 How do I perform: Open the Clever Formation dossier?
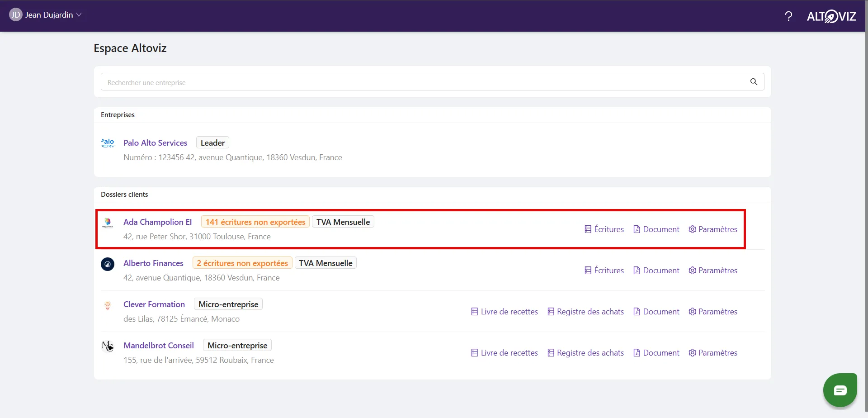(154, 304)
